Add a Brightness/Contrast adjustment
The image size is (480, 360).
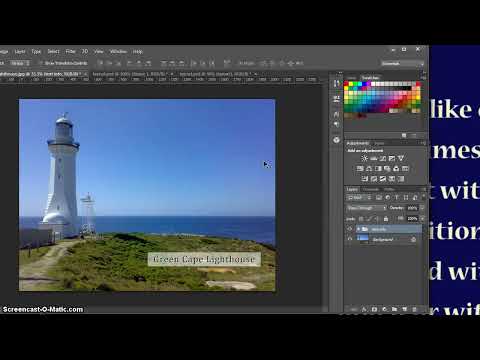(364, 158)
